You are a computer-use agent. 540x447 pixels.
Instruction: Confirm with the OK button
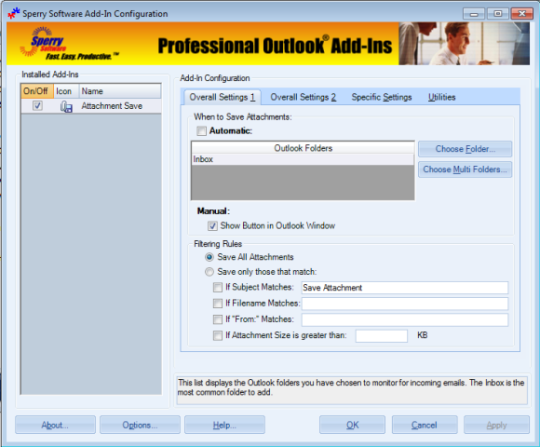coord(352,425)
